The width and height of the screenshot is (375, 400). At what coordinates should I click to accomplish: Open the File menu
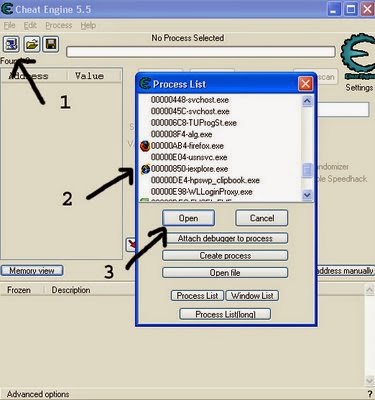(10, 25)
